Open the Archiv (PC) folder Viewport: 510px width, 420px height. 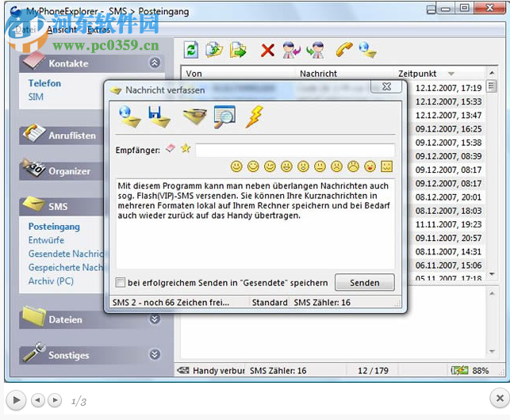pos(51,281)
